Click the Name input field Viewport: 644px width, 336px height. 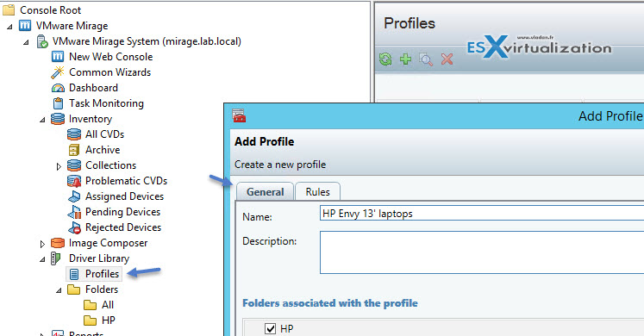click(482, 214)
